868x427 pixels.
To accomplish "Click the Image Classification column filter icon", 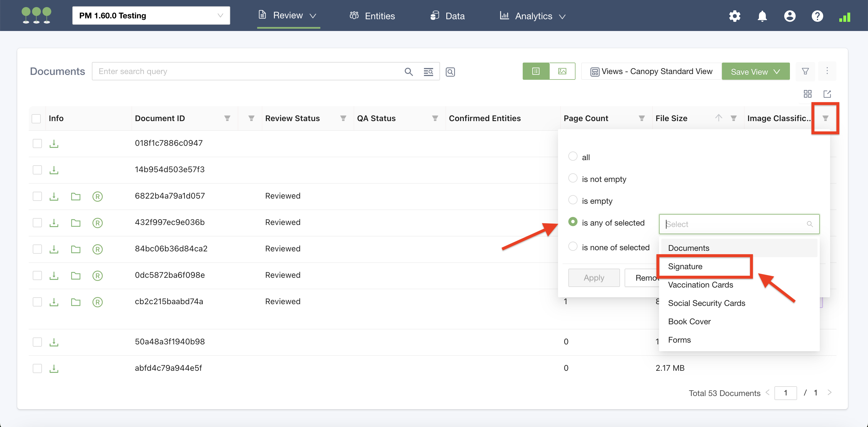I will [x=825, y=118].
